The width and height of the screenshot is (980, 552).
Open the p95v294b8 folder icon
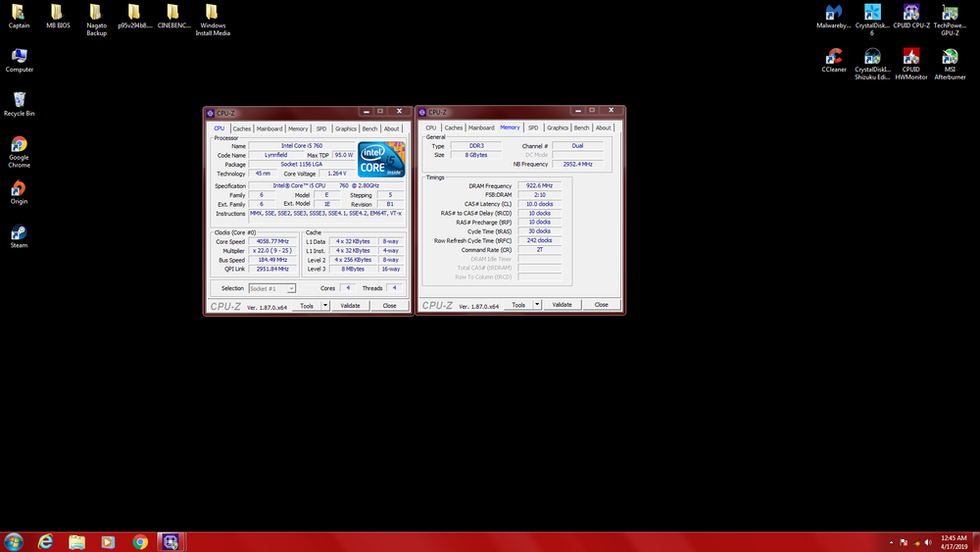pos(135,17)
